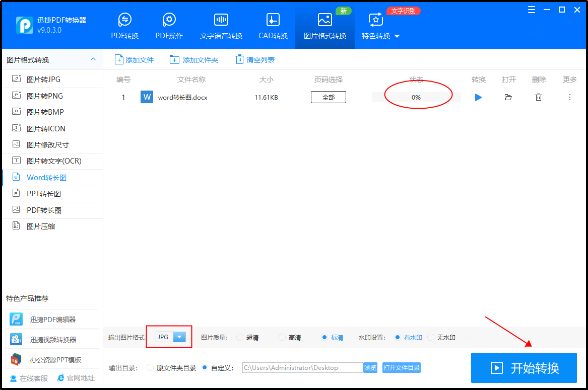Select 自定义 output directory option
Screen dimensions: 588x390
(x=218, y=368)
